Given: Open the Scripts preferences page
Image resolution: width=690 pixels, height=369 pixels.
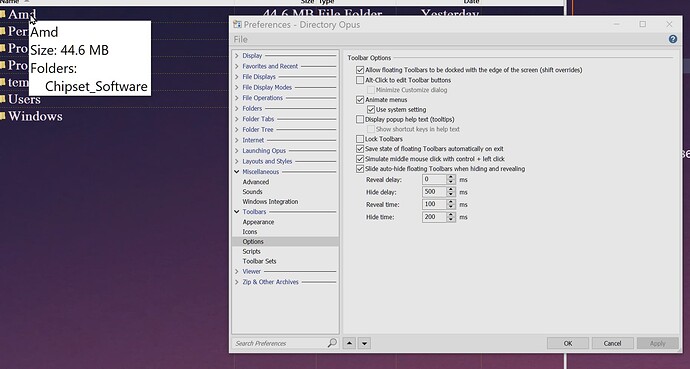Looking at the screenshot, I should click(x=251, y=252).
